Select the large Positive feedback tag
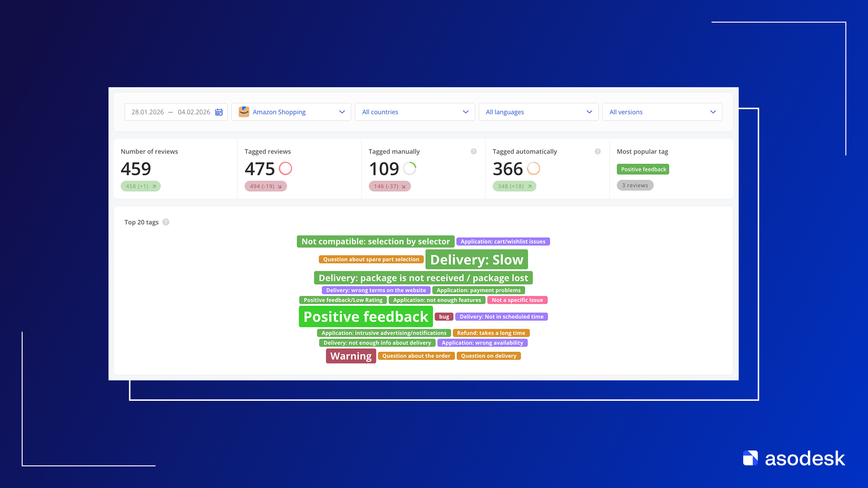 click(365, 317)
